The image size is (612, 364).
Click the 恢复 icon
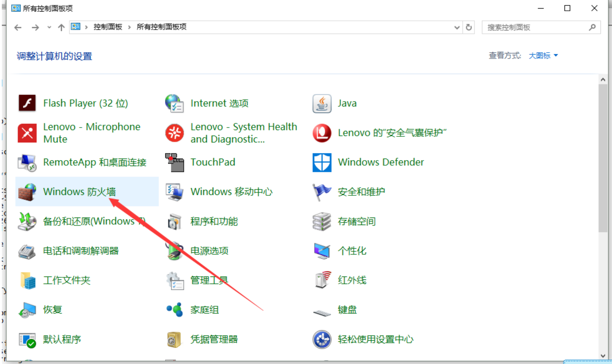click(x=27, y=310)
